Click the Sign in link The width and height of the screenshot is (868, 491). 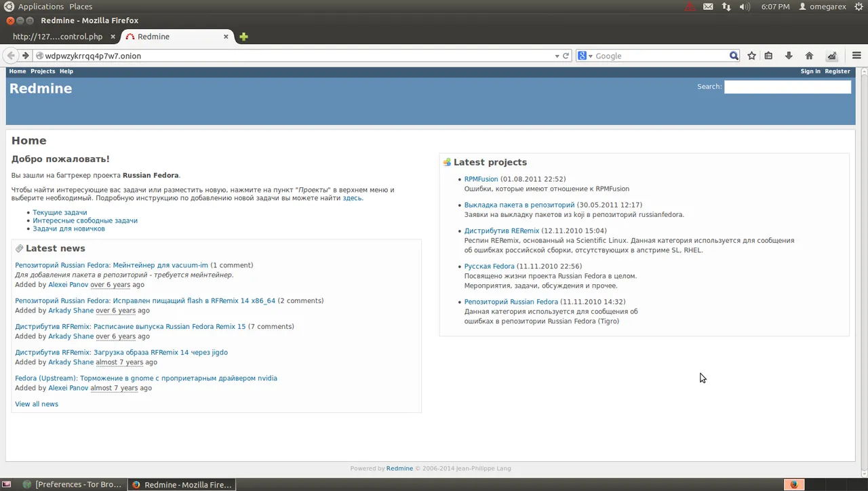pyautogui.click(x=810, y=71)
